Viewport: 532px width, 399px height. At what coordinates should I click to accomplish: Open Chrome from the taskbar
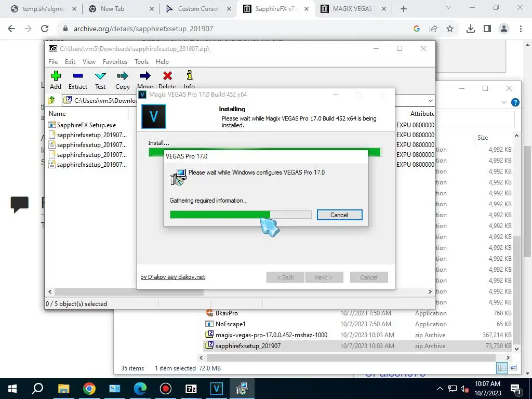coord(89,389)
